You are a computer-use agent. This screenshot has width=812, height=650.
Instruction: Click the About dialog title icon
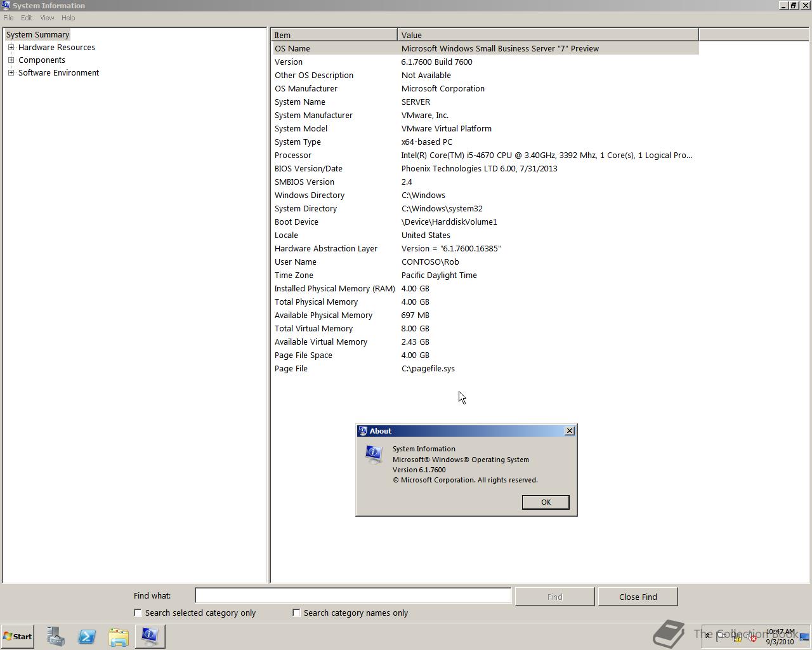point(363,430)
